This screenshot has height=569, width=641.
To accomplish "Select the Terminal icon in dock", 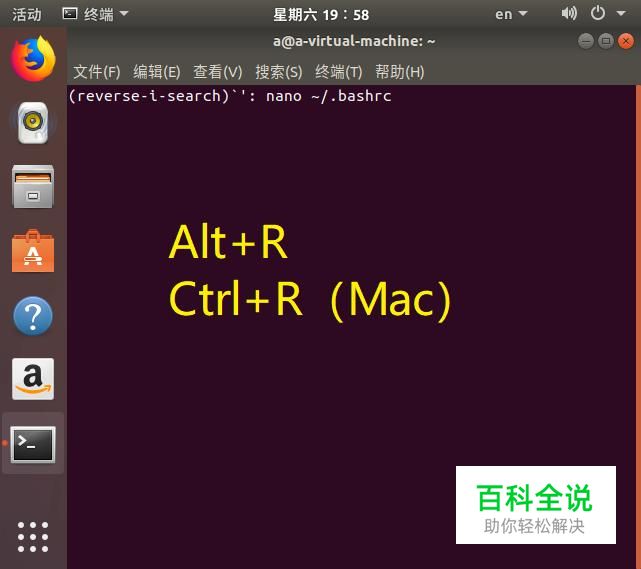I will point(33,444).
